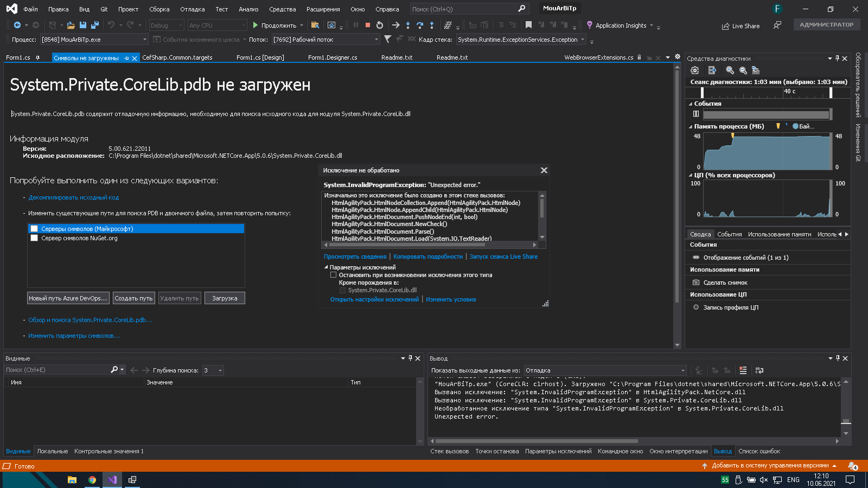868x488 pixels.
Task: Open document tab settings gear icon
Action: coord(677,56)
